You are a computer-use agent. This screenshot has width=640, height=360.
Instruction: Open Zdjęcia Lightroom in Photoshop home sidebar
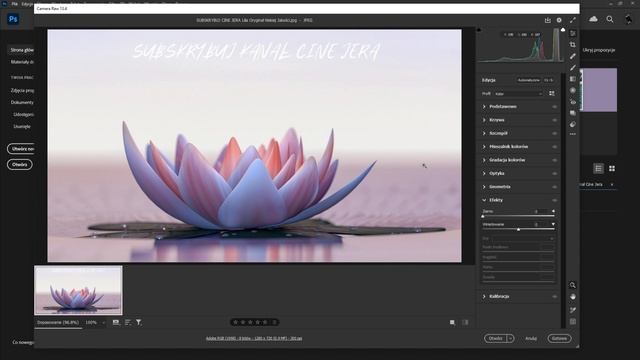tap(22, 90)
